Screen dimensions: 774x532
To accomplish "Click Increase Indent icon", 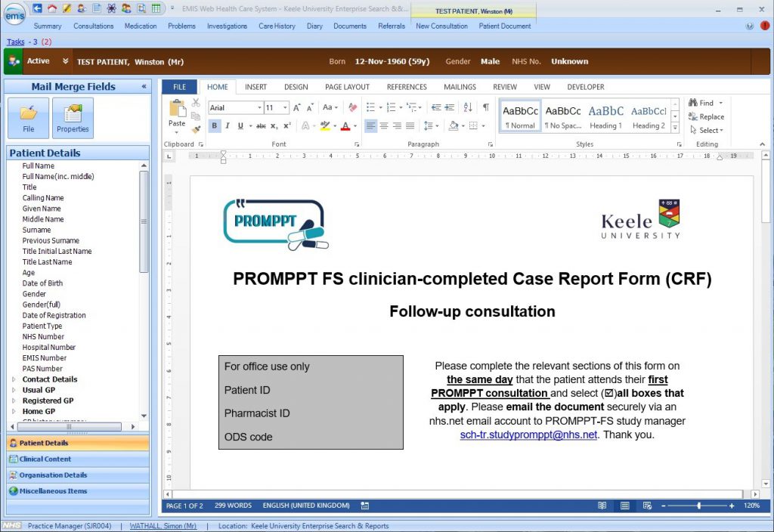I will (x=449, y=107).
